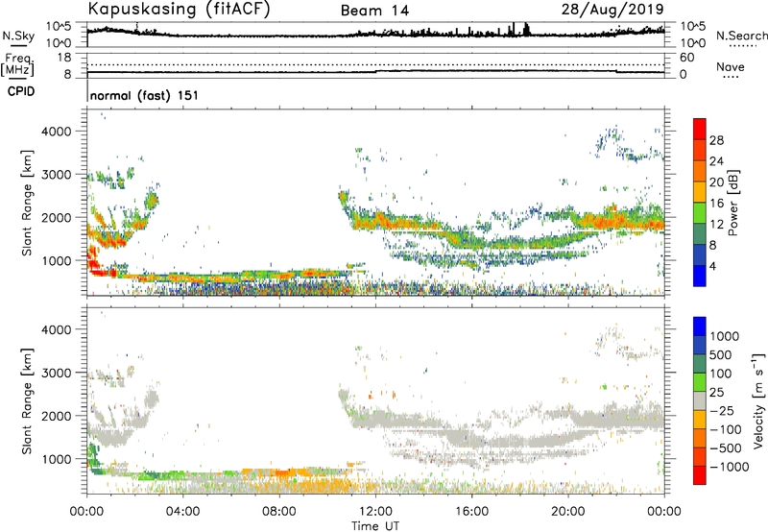
Task: Select the '25' velocity colorbar label
Action: click(716, 393)
